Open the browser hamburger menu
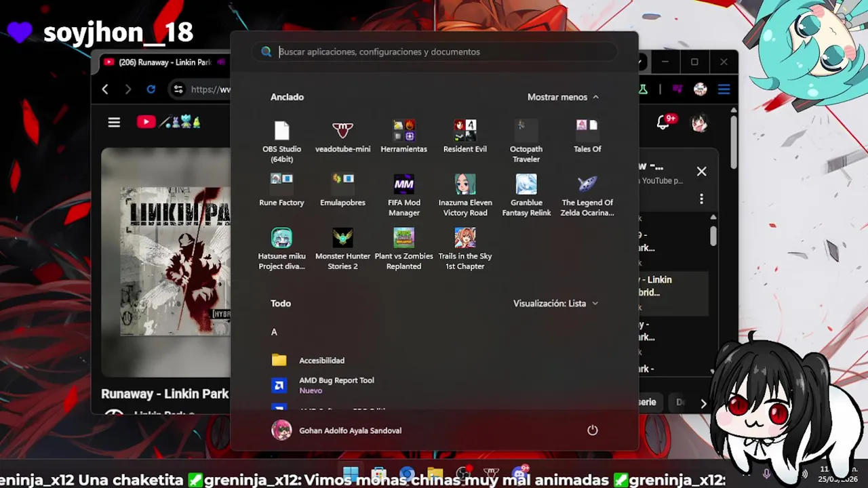 (x=724, y=89)
